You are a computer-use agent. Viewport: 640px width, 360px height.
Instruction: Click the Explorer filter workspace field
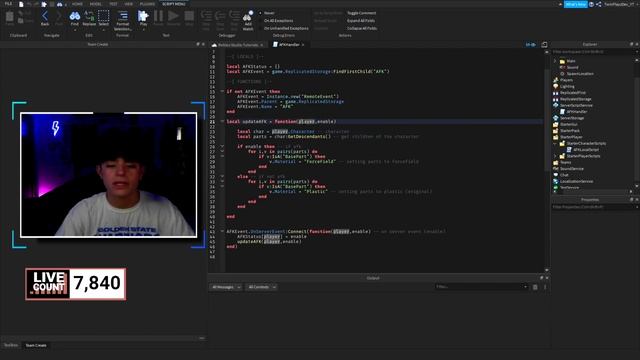(x=594, y=52)
